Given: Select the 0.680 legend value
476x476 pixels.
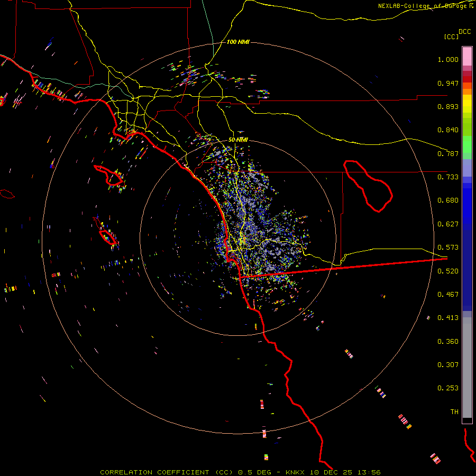Looking at the screenshot, I should point(448,200).
